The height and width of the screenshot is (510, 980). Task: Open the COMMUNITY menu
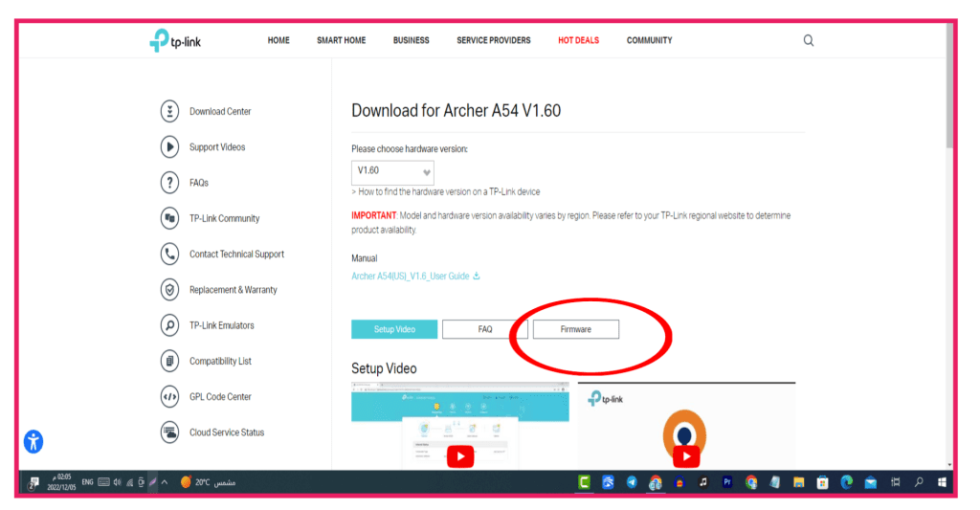[650, 40]
